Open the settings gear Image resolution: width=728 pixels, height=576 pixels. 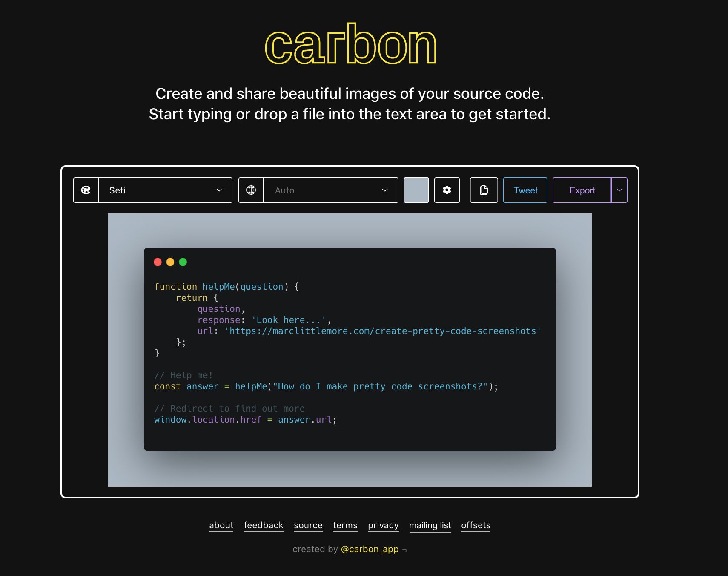(447, 190)
